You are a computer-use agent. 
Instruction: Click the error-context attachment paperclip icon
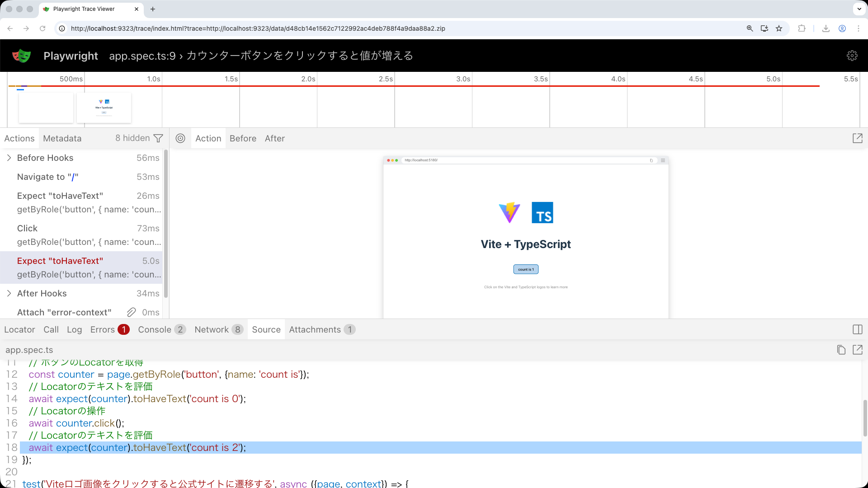[x=131, y=312]
